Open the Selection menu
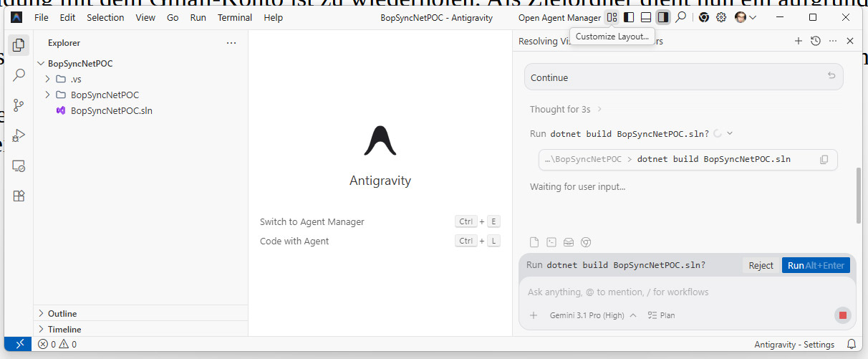This screenshot has width=868, height=359. tap(105, 17)
